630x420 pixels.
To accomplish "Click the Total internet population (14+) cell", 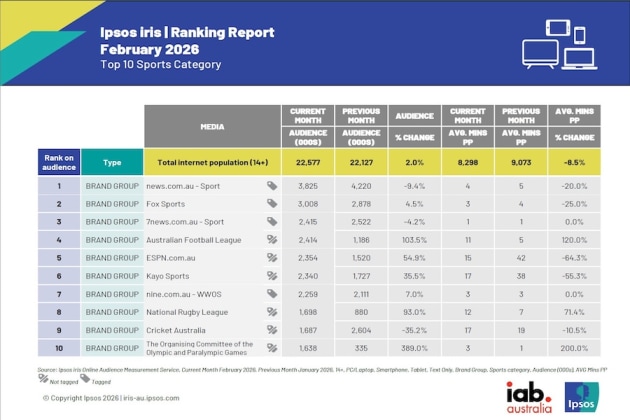I will point(213,162).
